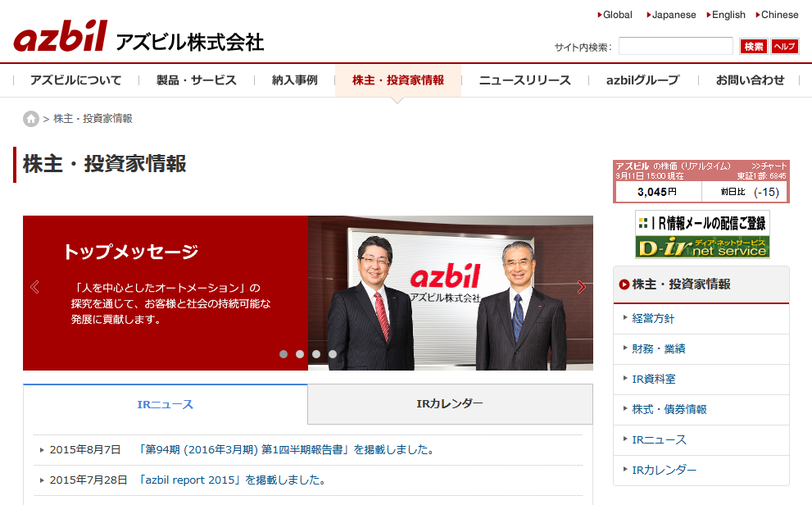The height and width of the screenshot is (505, 812).
Task: Open IRカレンダー in sidebar
Action: 664,470
